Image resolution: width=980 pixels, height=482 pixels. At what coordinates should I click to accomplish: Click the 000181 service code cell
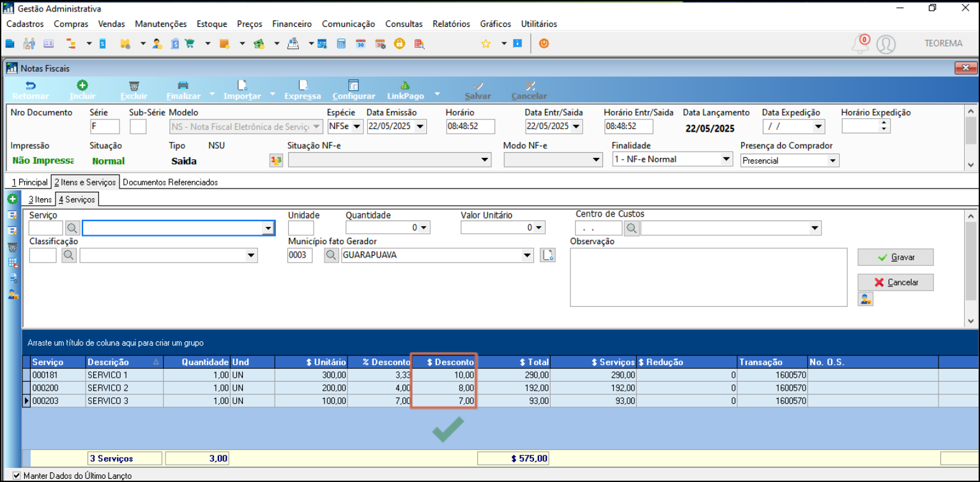(58, 375)
